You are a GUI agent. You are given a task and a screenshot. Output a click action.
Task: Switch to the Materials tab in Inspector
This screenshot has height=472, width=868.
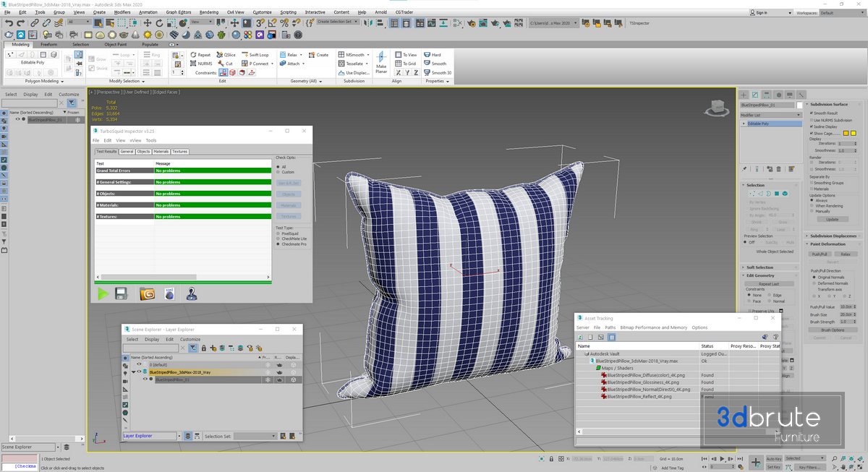tap(161, 152)
